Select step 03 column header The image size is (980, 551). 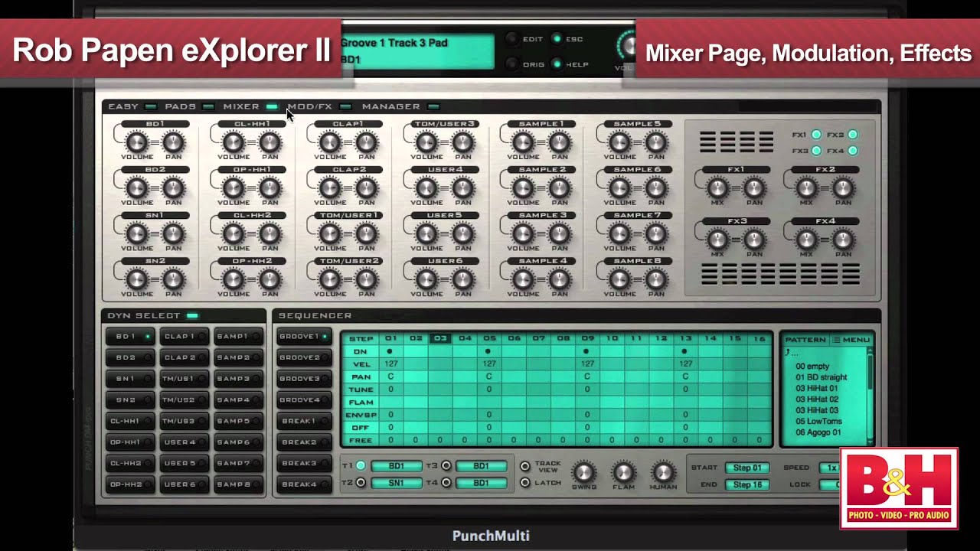pos(440,338)
